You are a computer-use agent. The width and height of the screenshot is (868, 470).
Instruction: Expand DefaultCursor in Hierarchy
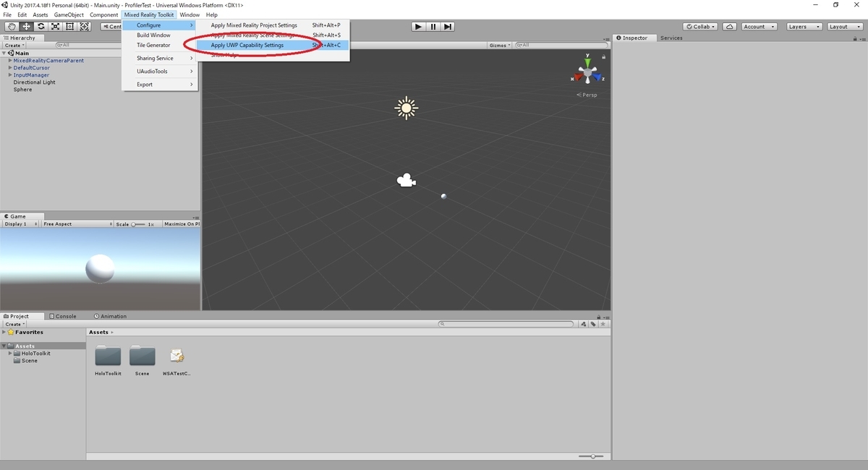pos(10,68)
